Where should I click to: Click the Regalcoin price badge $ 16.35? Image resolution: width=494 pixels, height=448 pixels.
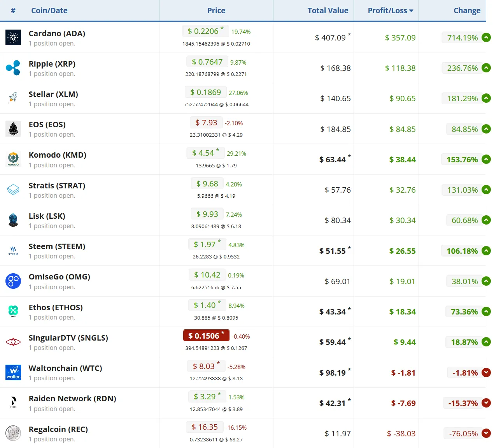click(x=205, y=427)
